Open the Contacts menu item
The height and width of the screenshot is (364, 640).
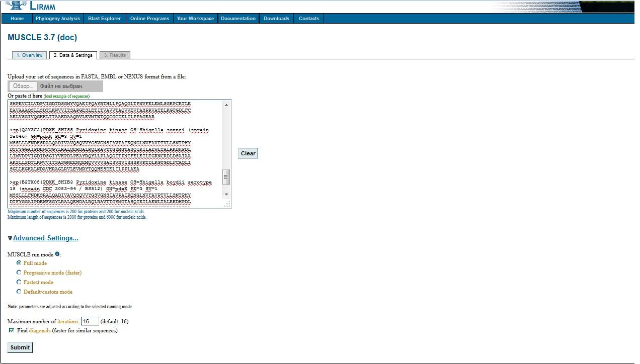pos(309,19)
